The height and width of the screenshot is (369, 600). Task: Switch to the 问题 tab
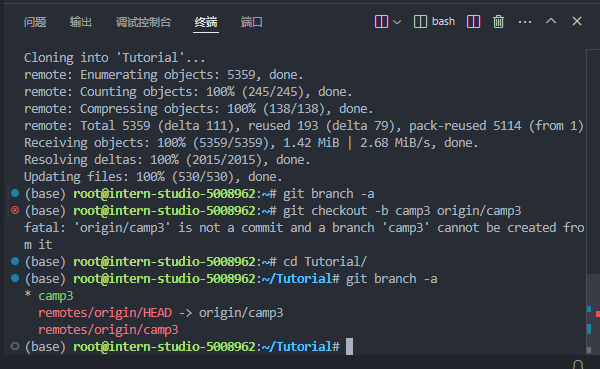[x=35, y=22]
